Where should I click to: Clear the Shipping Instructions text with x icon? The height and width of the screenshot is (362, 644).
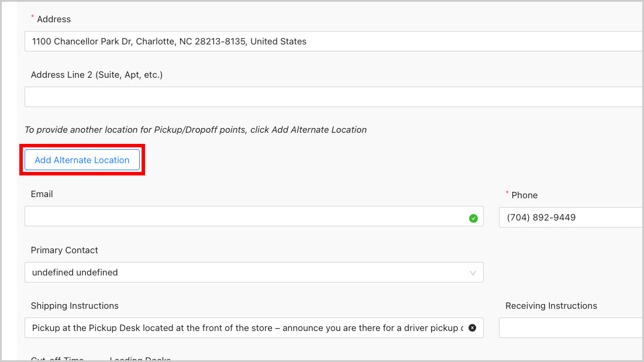(472, 328)
